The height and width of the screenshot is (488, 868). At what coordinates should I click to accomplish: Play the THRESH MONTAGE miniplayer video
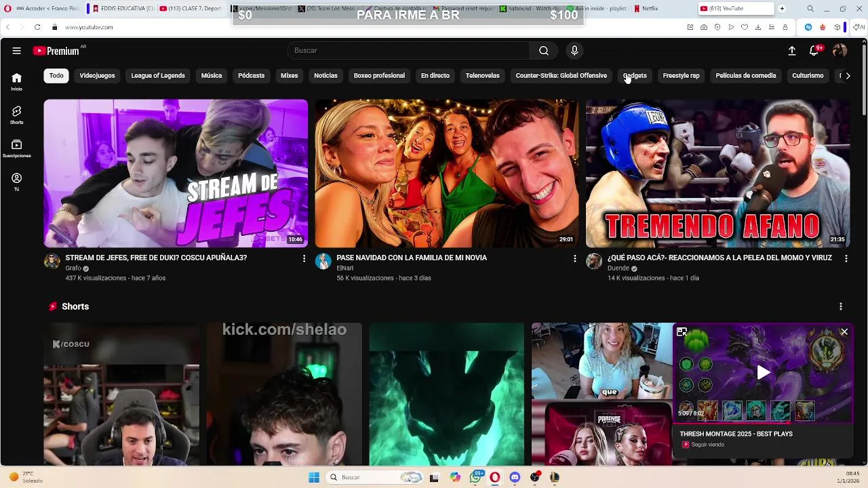tap(763, 372)
